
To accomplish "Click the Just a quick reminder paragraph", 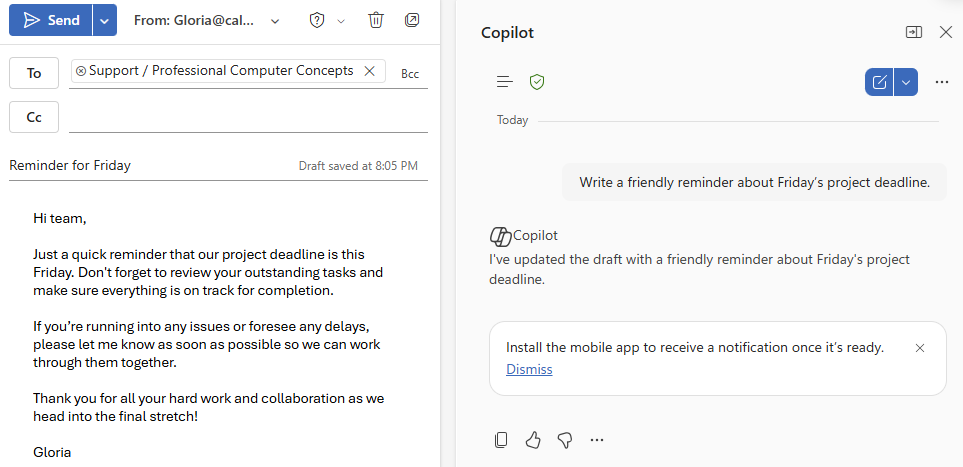I will [208, 273].
